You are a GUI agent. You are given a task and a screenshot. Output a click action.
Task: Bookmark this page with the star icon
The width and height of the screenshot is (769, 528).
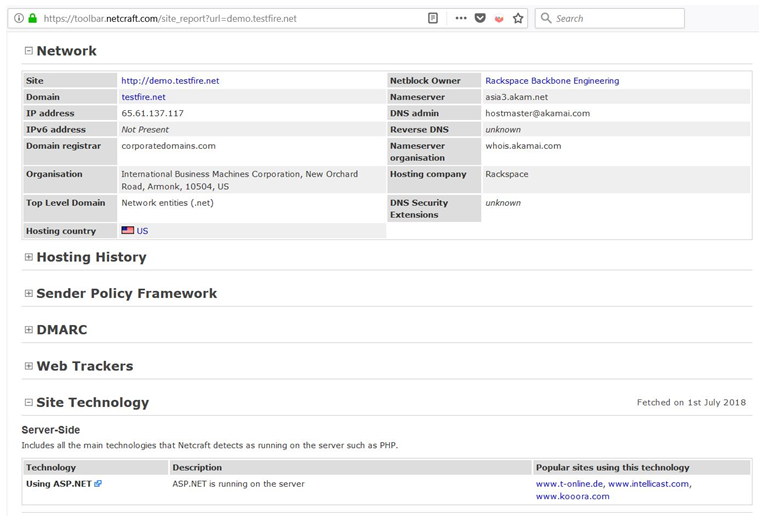[x=518, y=18]
